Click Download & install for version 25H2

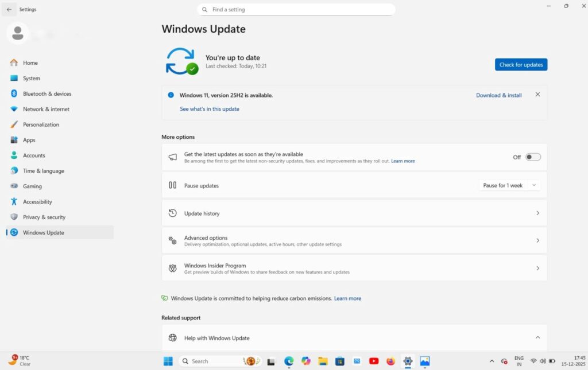point(498,95)
